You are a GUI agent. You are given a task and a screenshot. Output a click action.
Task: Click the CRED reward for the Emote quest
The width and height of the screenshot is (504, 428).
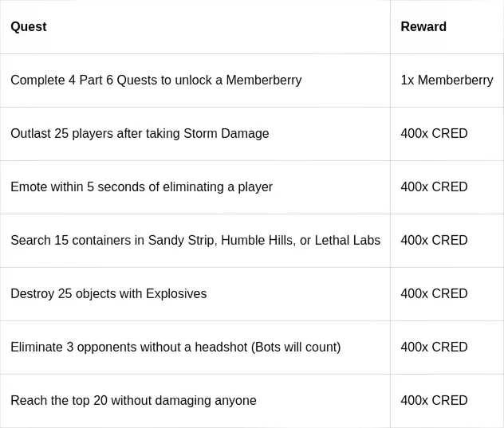pyautogui.click(x=434, y=187)
